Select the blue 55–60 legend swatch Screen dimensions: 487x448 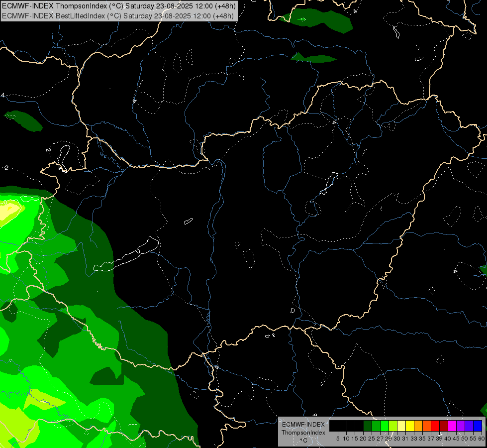tap(478, 426)
